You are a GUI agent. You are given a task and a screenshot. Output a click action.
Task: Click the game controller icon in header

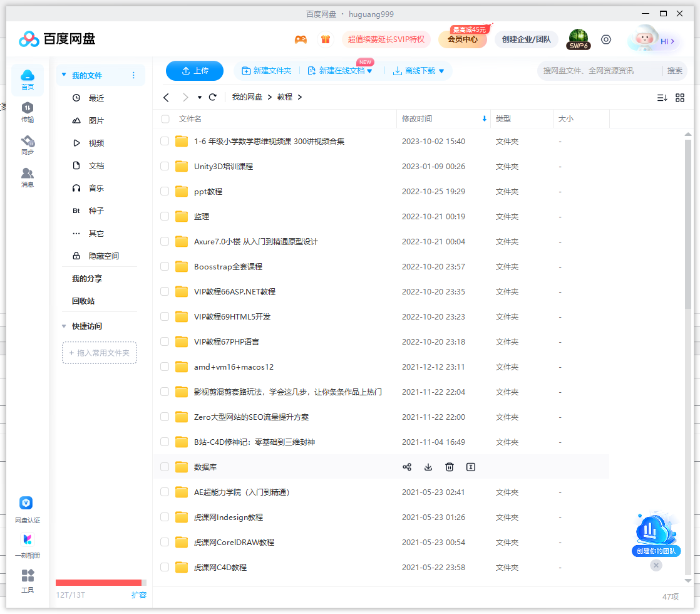pos(301,39)
